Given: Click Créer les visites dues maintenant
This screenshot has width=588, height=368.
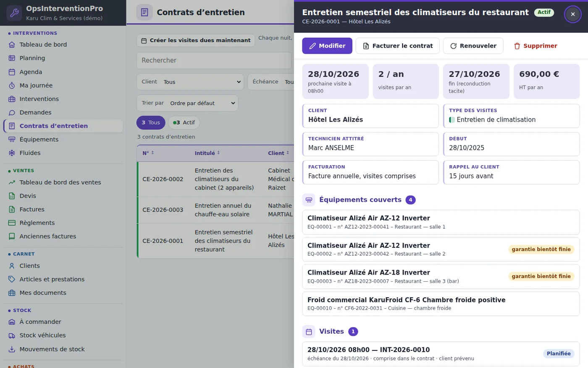Looking at the screenshot, I should 196,40.
